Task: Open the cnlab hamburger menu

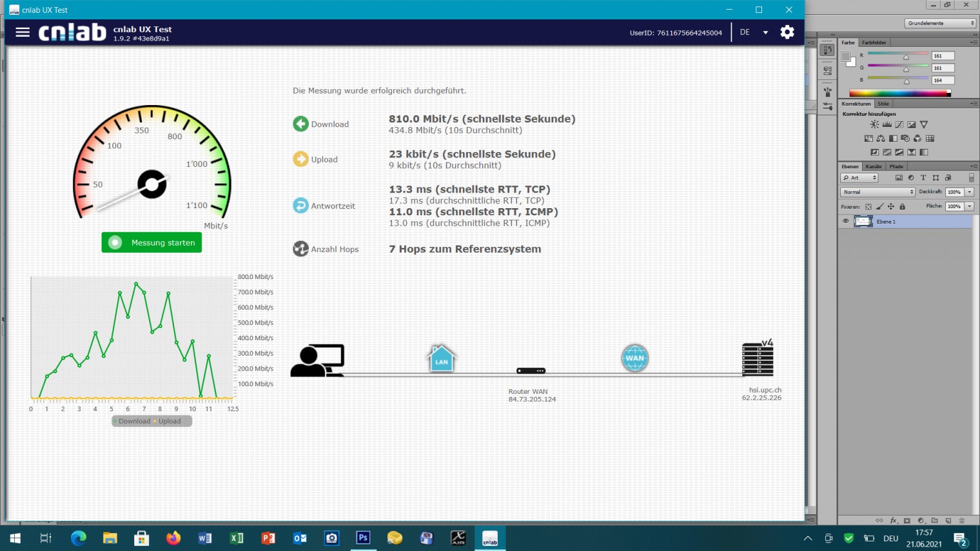Action: (x=23, y=32)
